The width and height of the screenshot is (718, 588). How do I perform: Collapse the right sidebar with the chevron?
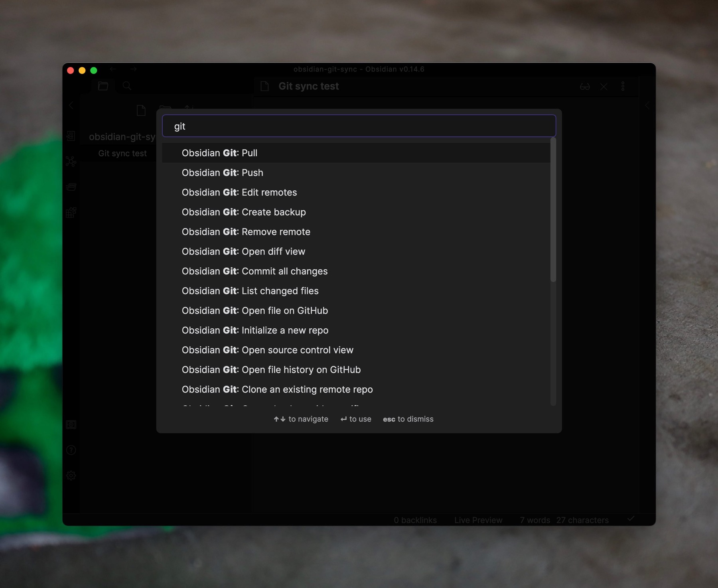647,105
